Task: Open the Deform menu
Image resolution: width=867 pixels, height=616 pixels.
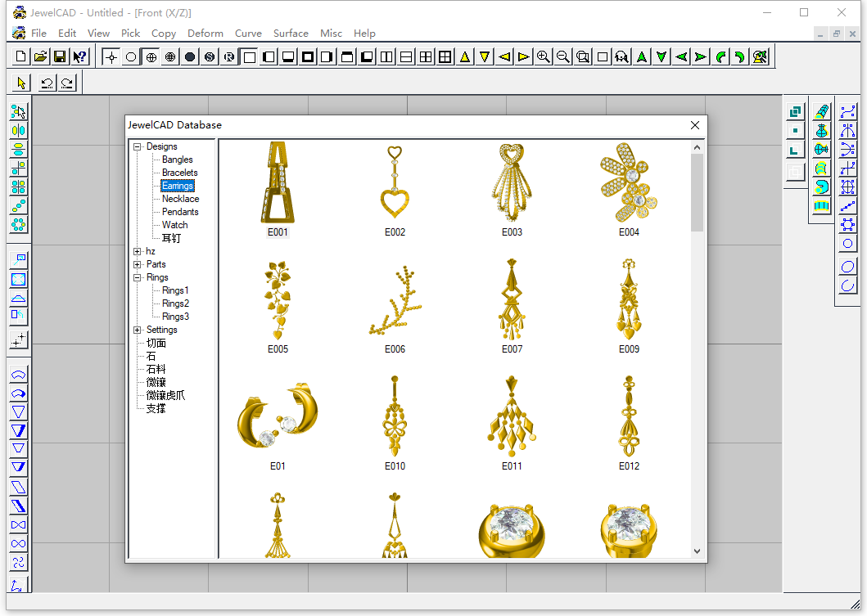Action: (x=205, y=34)
